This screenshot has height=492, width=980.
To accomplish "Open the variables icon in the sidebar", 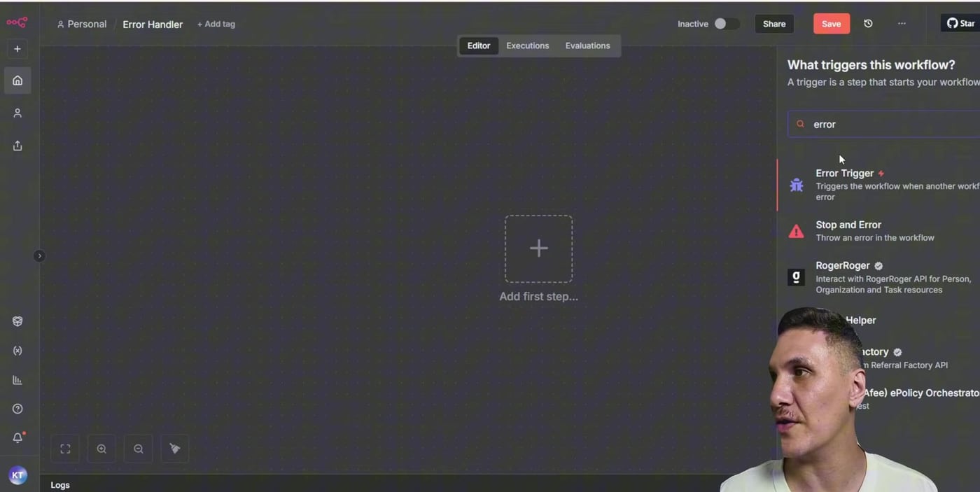I will pos(17,351).
